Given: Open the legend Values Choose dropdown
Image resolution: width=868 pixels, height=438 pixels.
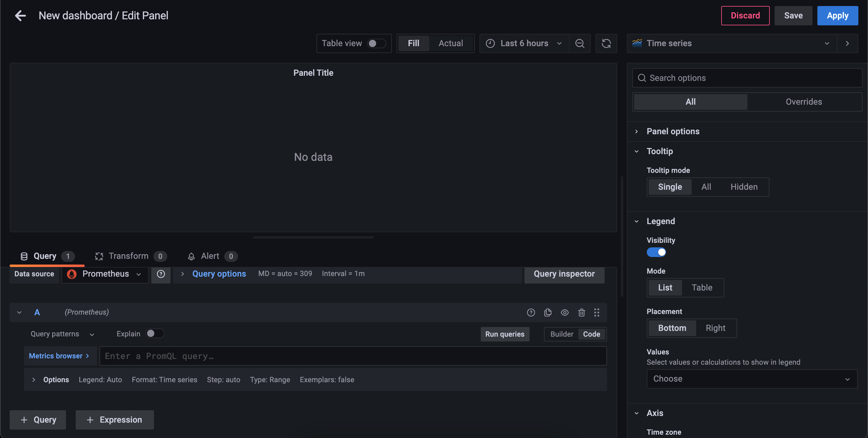Looking at the screenshot, I should (752, 379).
